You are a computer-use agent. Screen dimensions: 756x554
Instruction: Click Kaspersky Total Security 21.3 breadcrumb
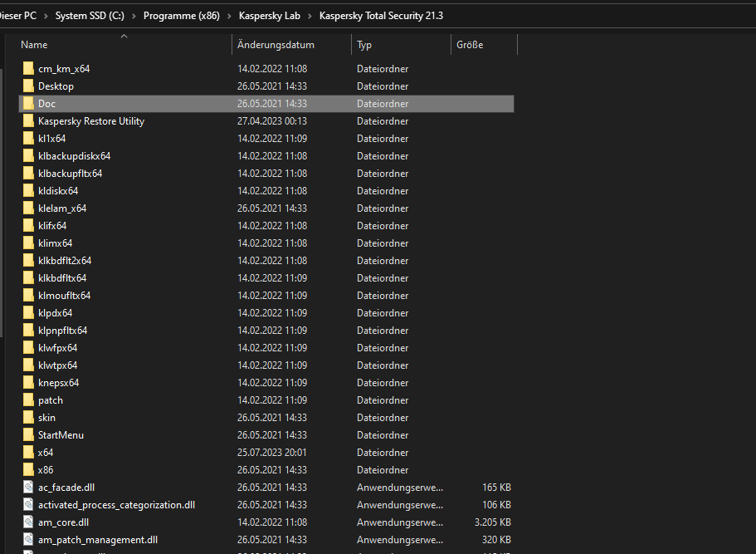click(381, 16)
